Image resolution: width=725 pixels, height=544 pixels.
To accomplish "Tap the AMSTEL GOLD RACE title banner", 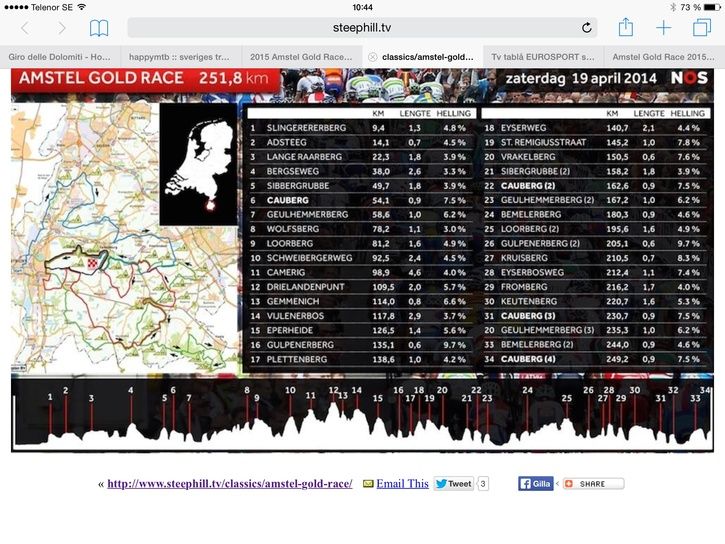I will 145,79.
